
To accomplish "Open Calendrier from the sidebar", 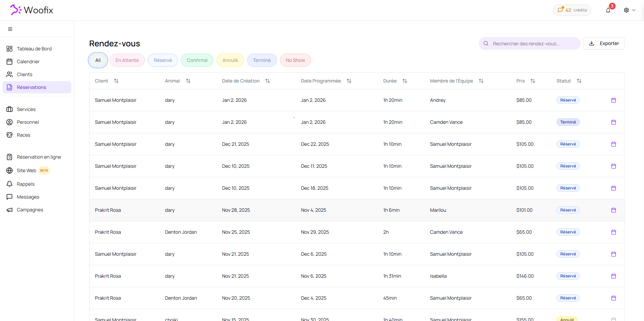I will click(28, 62).
